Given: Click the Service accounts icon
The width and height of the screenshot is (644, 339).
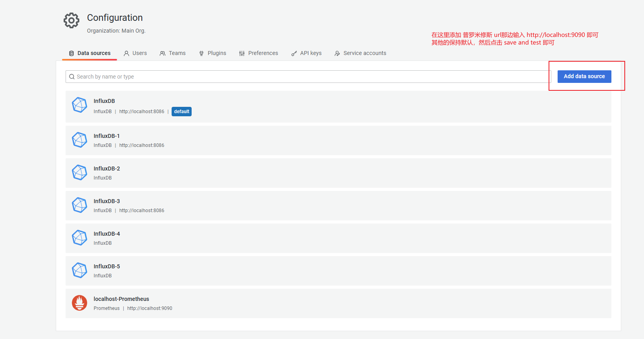Looking at the screenshot, I should pyautogui.click(x=337, y=53).
